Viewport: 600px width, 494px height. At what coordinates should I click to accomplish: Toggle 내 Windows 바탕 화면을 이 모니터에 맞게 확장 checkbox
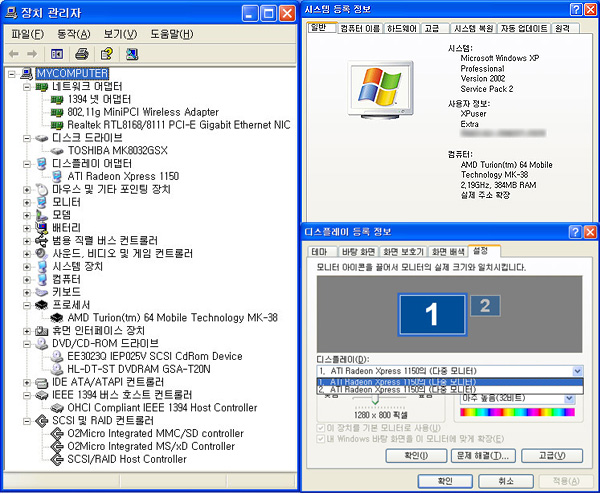tap(321, 439)
